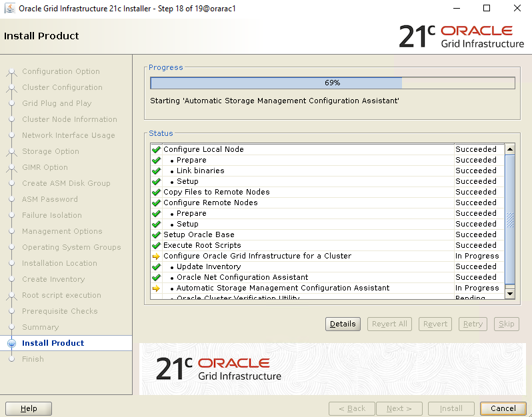Select Failure Isolation step
Screen dimensions: 532x417
click(52, 215)
